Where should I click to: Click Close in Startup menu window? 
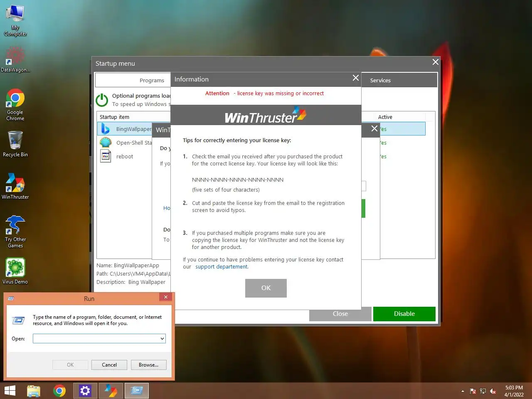340,314
